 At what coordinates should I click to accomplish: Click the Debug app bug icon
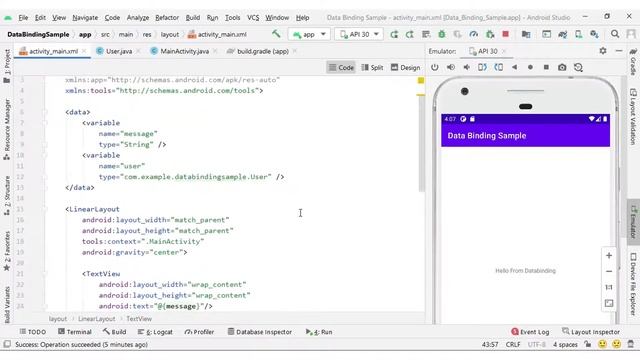coord(442,34)
